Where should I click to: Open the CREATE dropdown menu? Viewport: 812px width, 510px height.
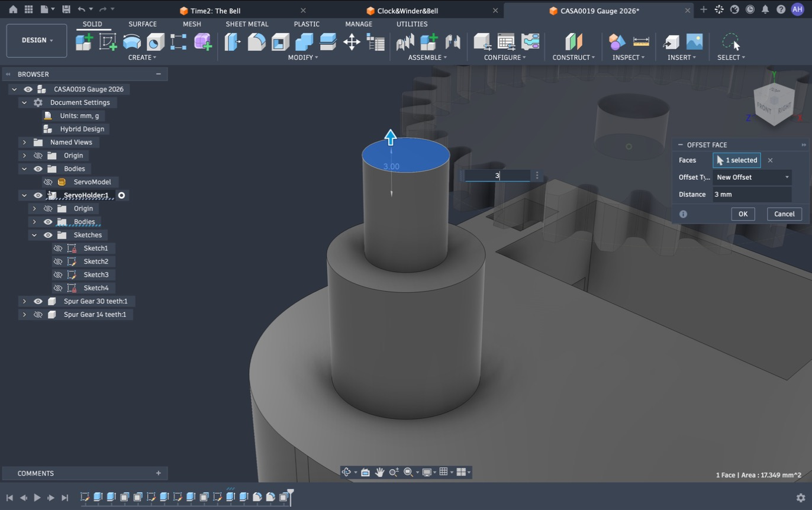pyautogui.click(x=142, y=57)
